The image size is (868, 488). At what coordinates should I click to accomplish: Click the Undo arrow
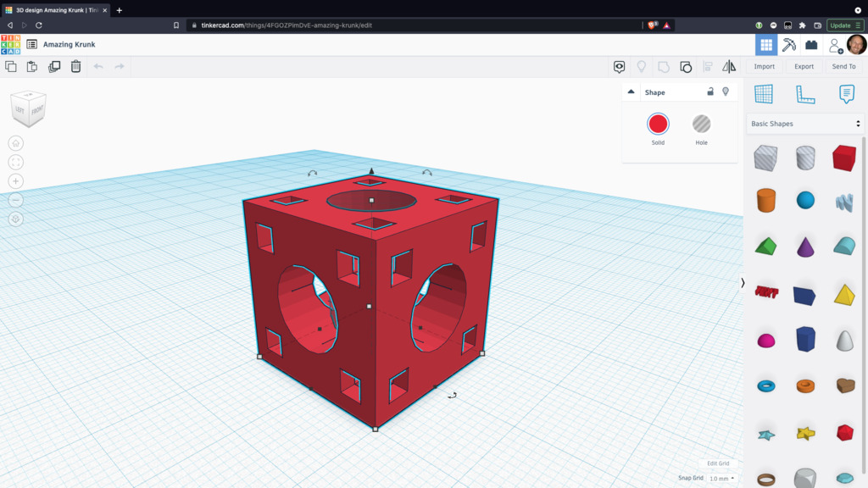pyautogui.click(x=98, y=66)
